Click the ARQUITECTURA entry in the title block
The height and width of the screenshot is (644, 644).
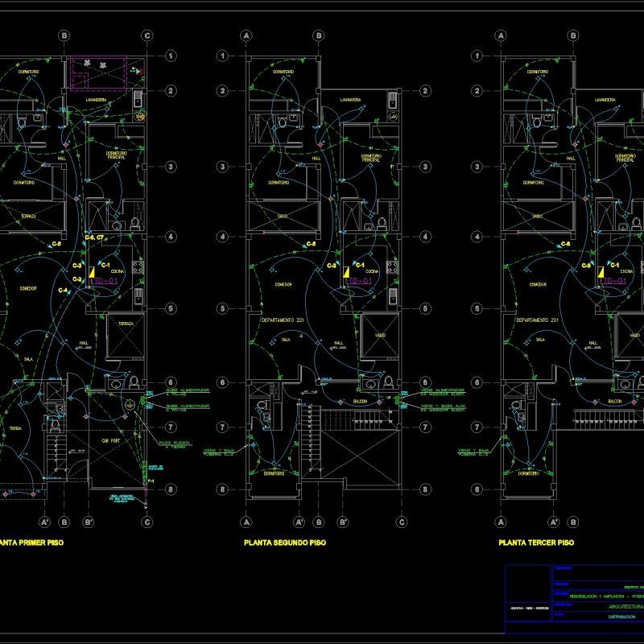pos(625,606)
